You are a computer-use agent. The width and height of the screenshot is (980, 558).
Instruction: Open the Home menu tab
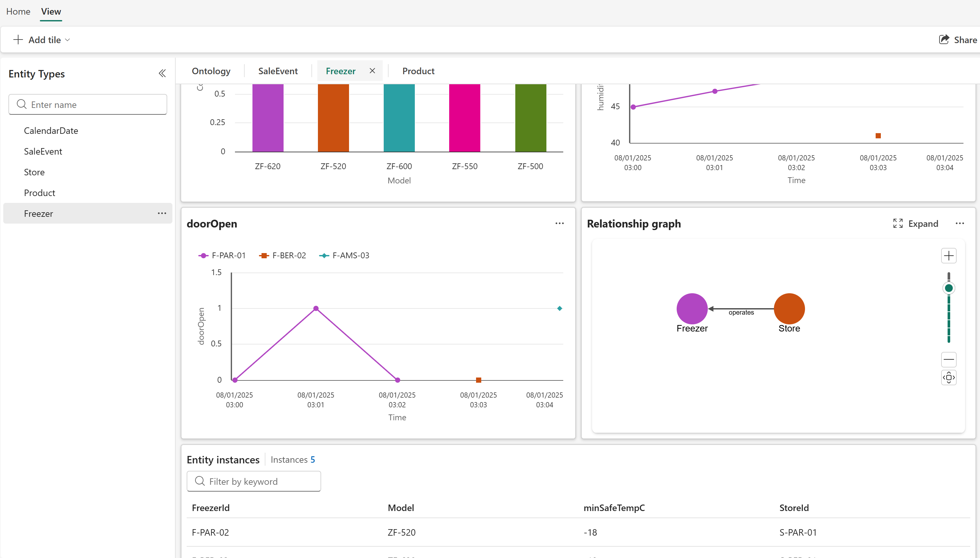click(x=18, y=11)
